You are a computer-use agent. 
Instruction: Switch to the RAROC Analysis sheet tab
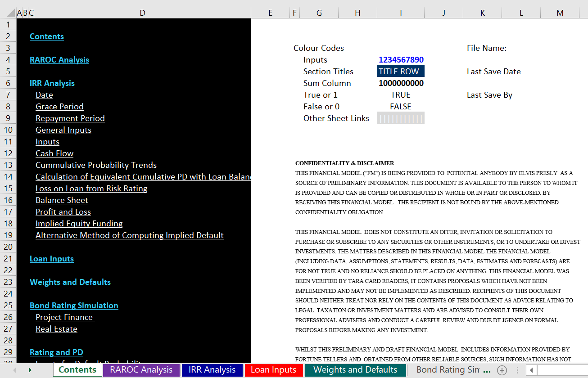point(141,370)
